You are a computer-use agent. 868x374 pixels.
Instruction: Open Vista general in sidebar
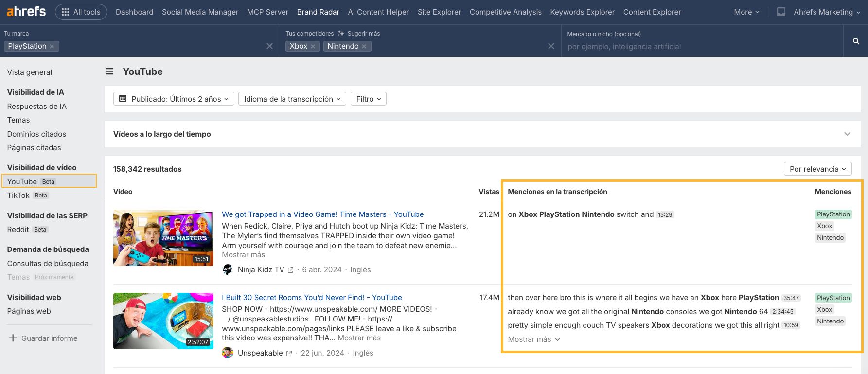(30, 72)
